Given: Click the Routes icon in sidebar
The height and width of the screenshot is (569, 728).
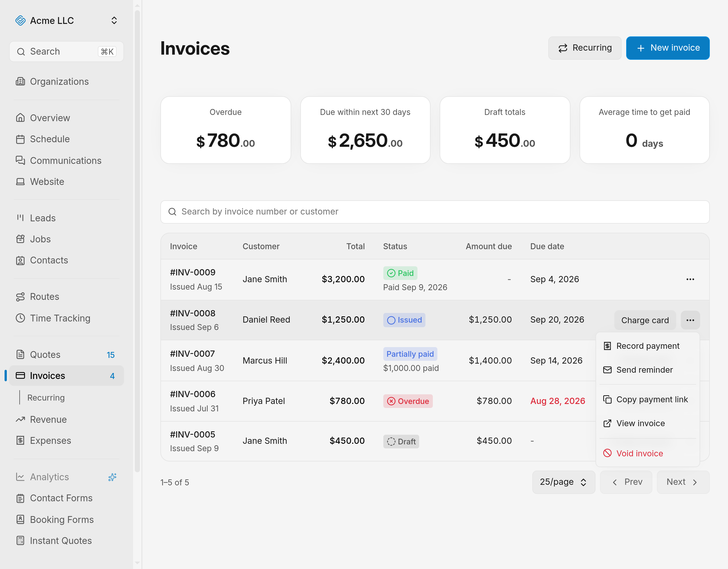Looking at the screenshot, I should pos(20,296).
